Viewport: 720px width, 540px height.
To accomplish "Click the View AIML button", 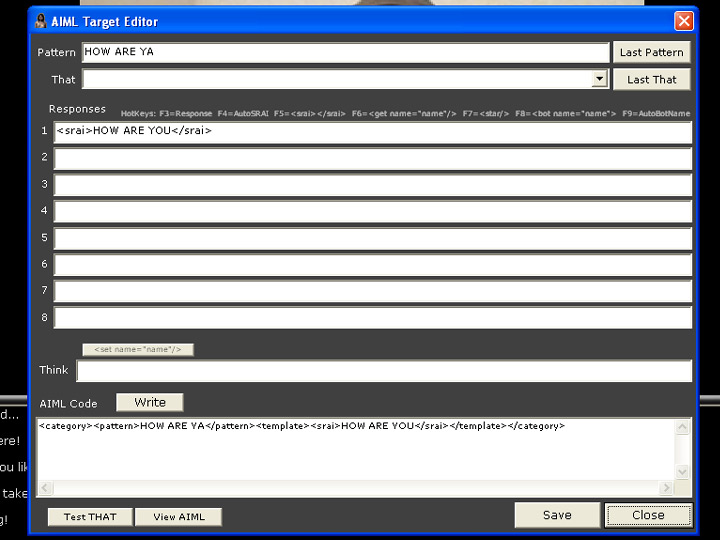I will pyautogui.click(x=179, y=517).
